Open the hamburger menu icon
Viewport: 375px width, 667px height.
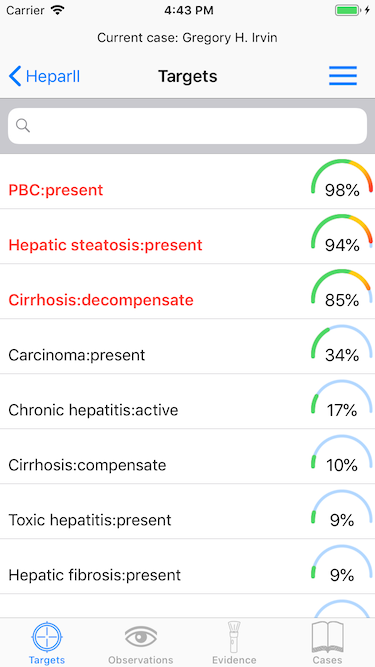pyautogui.click(x=343, y=76)
